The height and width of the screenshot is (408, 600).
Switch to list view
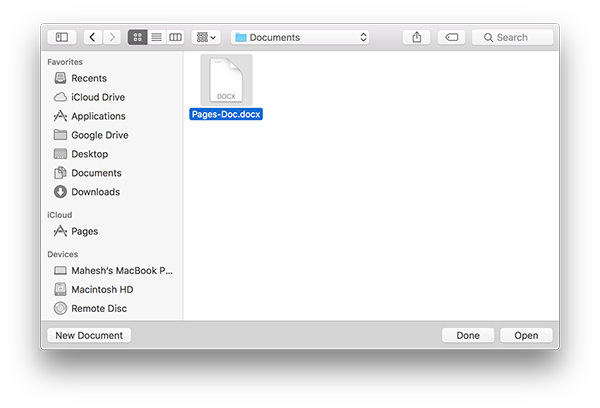(157, 37)
